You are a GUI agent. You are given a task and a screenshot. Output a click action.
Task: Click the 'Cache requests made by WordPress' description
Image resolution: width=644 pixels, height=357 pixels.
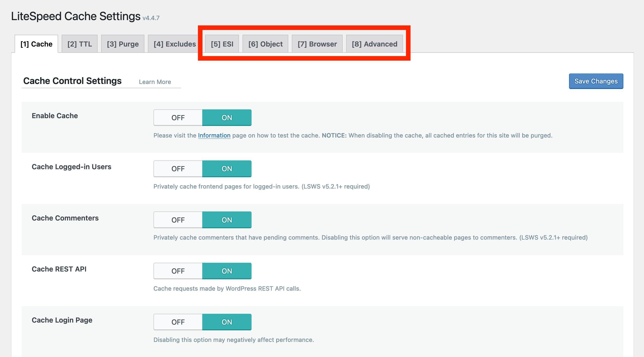pyautogui.click(x=227, y=289)
